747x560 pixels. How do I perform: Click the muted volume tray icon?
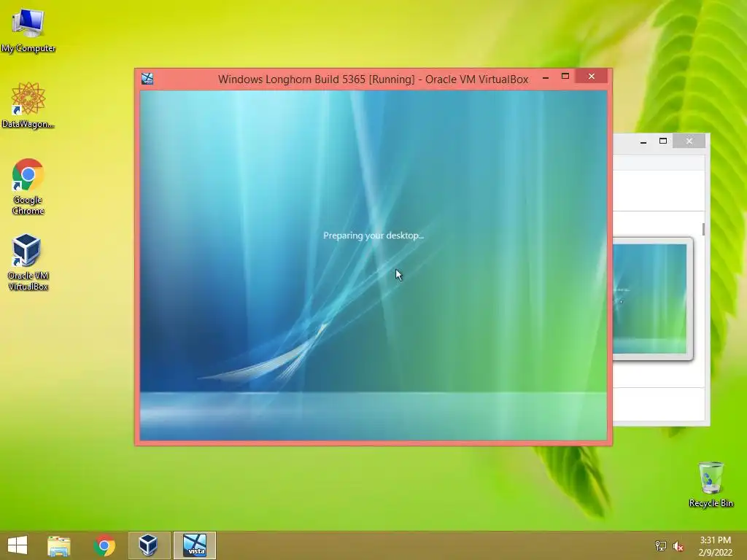pyautogui.click(x=678, y=545)
